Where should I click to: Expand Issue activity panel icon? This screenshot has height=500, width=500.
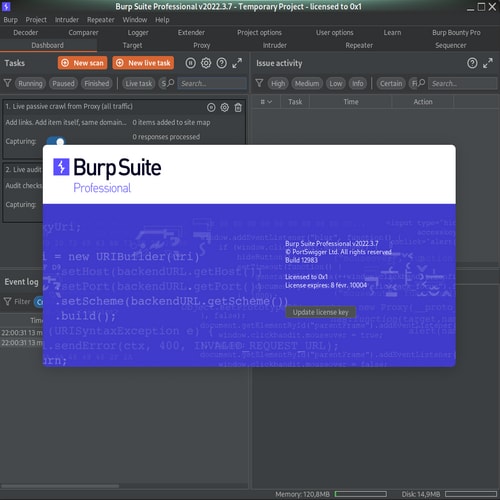click(488, 63)
